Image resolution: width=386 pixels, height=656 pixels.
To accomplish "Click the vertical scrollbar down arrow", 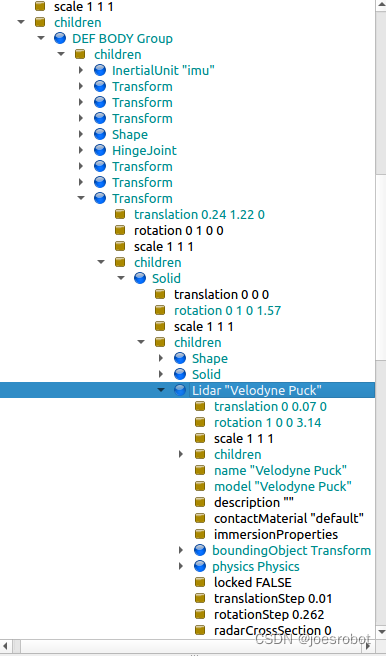I will [381, 632].
